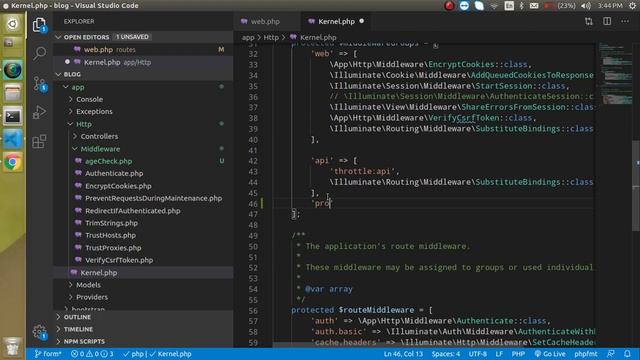The image size is (640, 360).
Task: Open Google Chrome from the dock
Action: [x=13, y=162]
